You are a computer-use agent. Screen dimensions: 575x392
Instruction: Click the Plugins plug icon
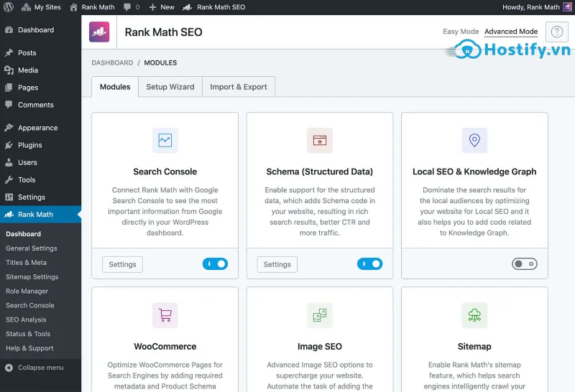click(x=9, y=145)
